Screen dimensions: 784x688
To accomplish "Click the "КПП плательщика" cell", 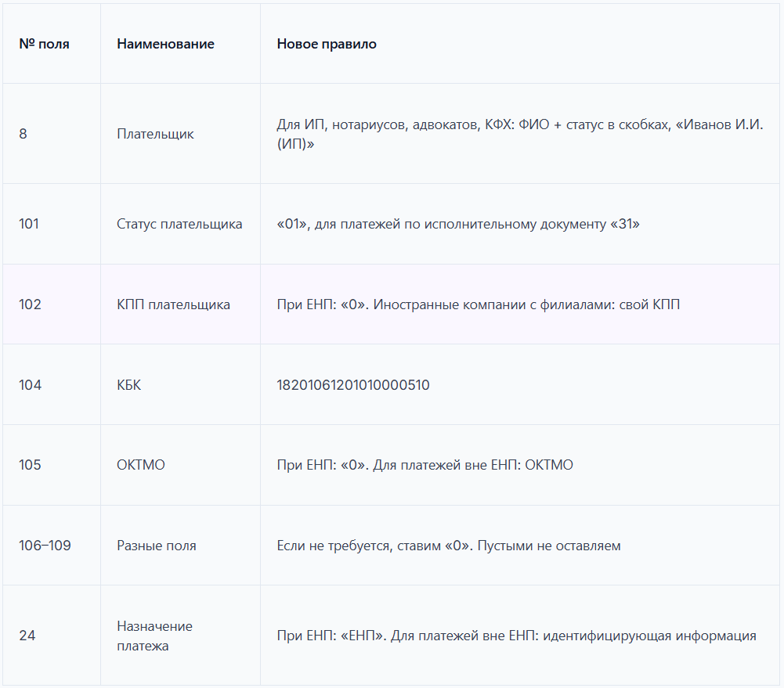I will [173, 304].
